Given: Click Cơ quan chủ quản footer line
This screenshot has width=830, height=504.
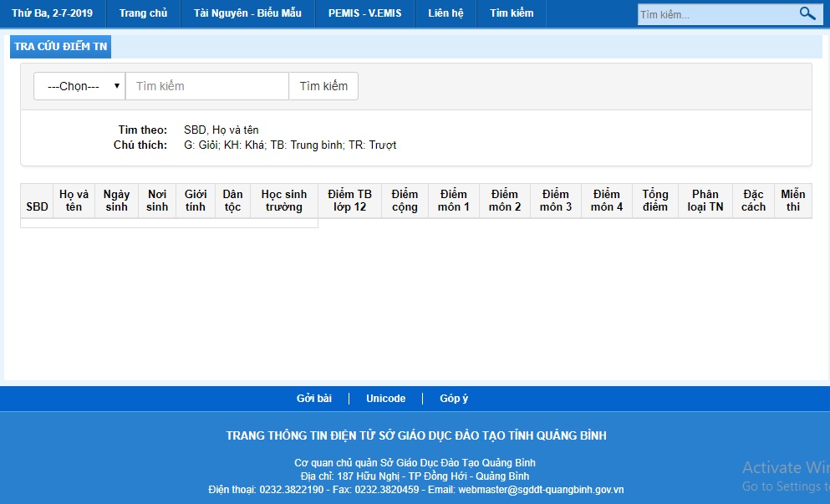Looking at the screenshot, I should tap(415, 463).
